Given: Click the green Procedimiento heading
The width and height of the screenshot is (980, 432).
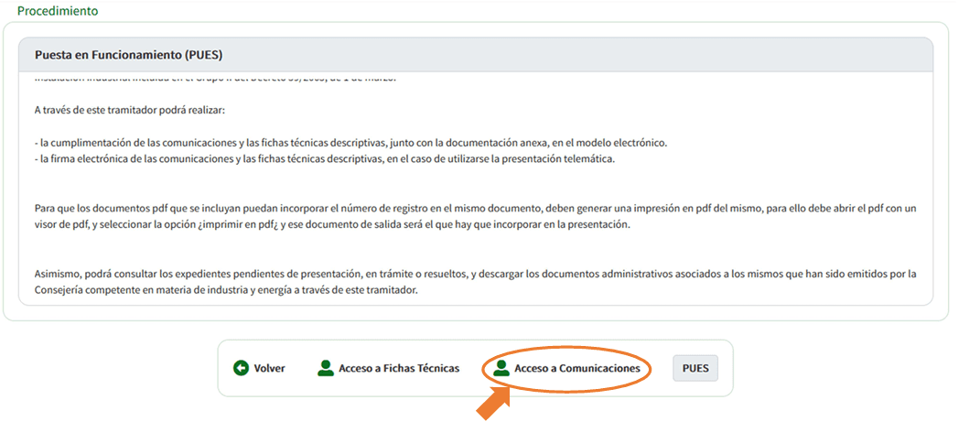Looking at the screenshot, I should 58,11.
